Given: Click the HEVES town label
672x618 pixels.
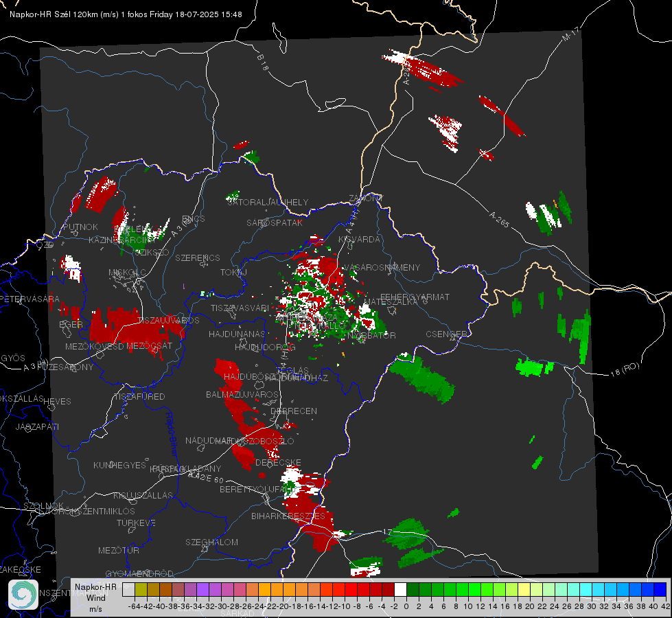Looking at the screenshot, I should [58, 402].
